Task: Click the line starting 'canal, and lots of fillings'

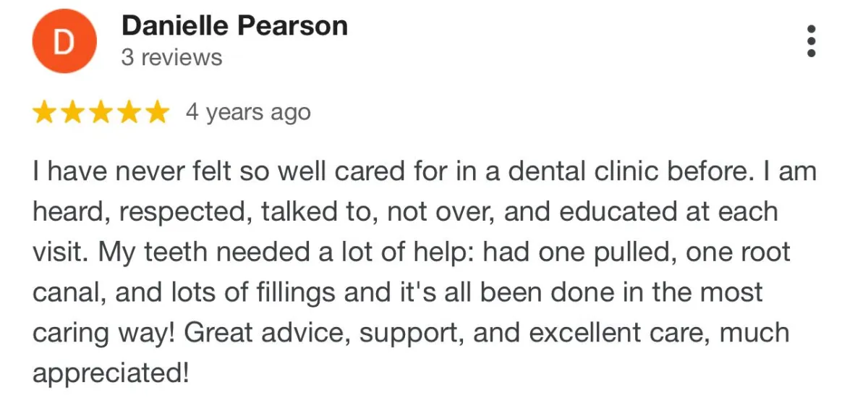Action: 398,293
